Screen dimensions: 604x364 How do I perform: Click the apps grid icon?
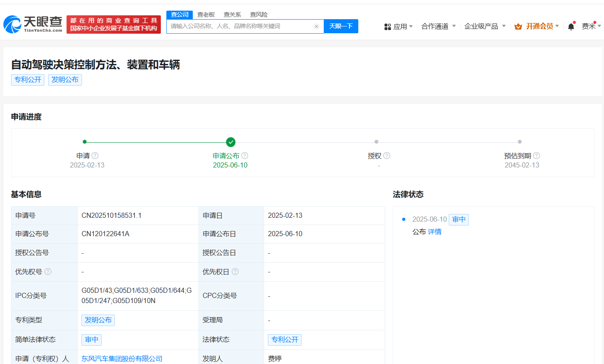click(x=388, y=27)
